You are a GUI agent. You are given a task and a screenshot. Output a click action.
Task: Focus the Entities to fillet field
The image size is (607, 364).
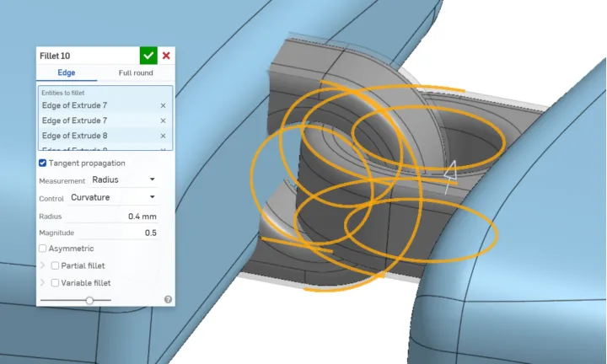tap(105, 118)
